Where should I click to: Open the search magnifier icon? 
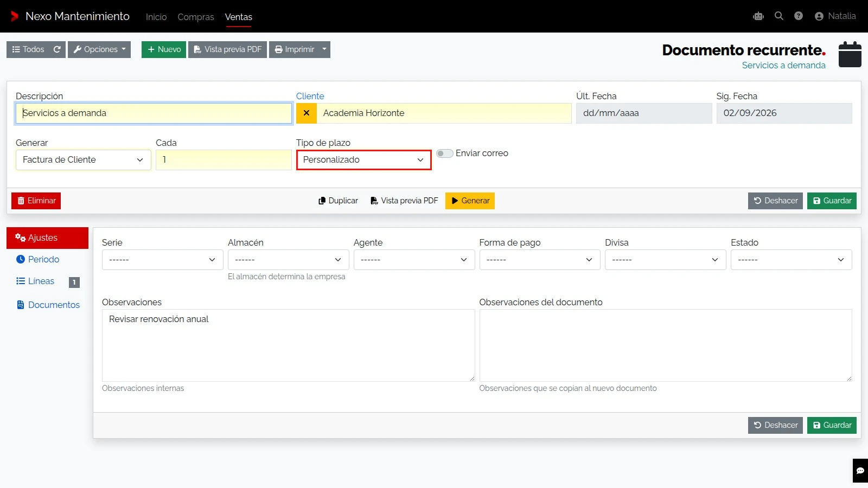click(x=779, y=16)
